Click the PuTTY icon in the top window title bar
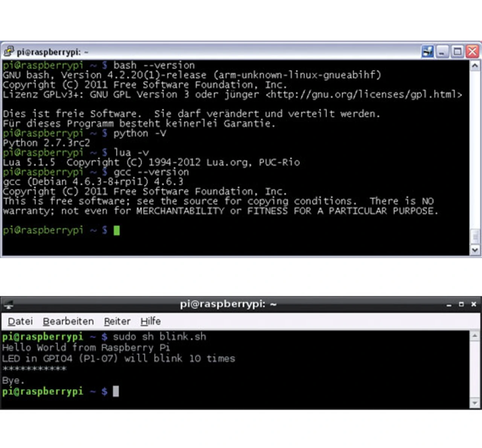This screenshot has height=448, width=482. pyautogui.click(x=9, y=52)
